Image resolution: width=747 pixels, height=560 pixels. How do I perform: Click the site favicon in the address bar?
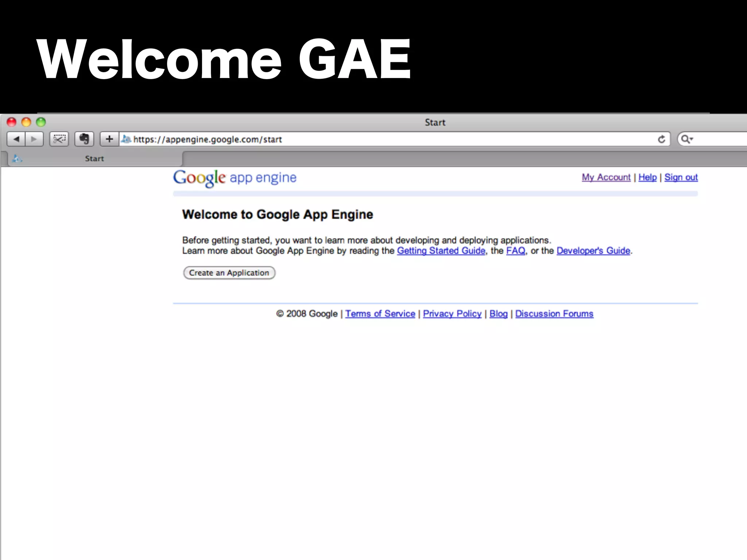pyautogui.click(x=126, y=139)
